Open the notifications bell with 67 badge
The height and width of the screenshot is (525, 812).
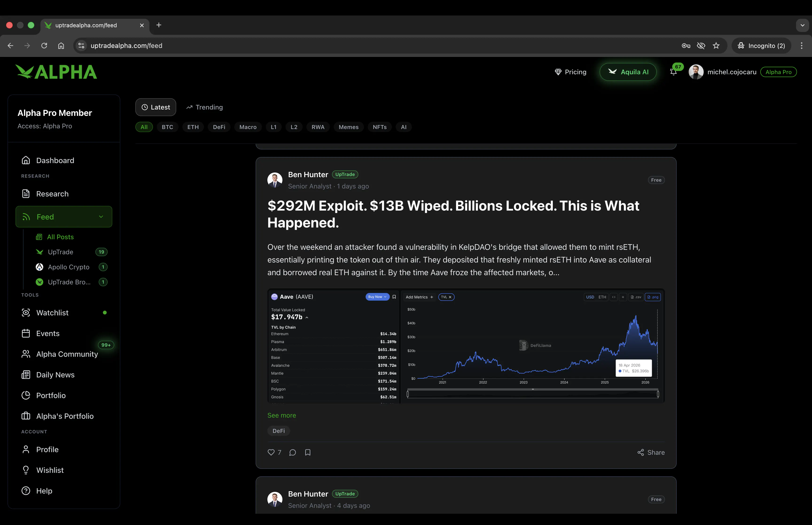tap(673, 72)
